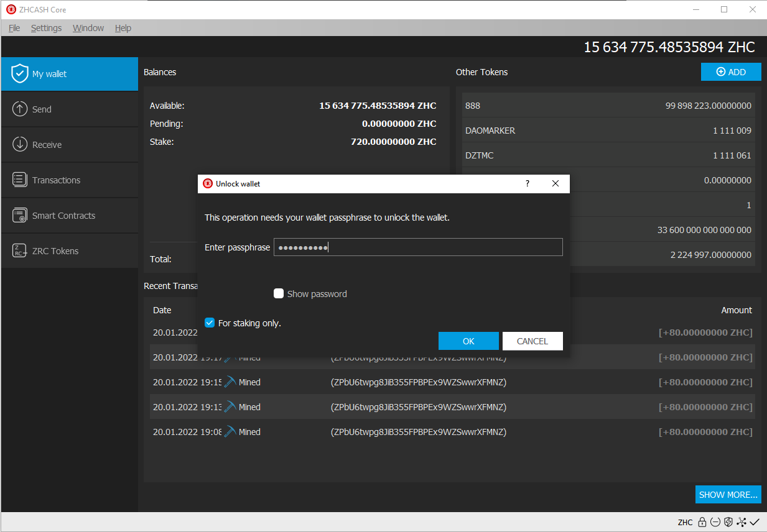767x532 pixels.
Task: Switch to the ZRC Tokens section
Action: [x=69, y=251]
